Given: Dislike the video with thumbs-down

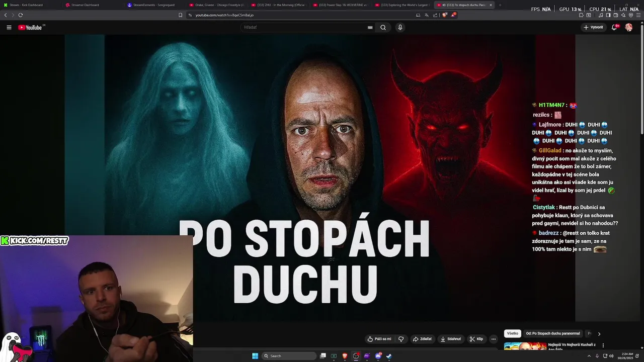Looking at the screenshot, I should click(401, 339).
